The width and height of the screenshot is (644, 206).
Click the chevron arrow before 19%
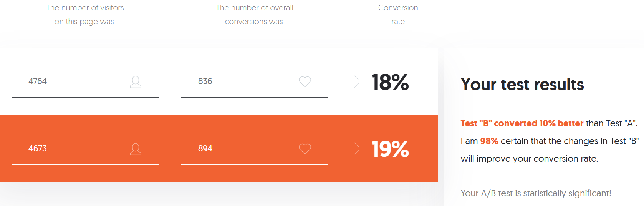click(356, 149)
